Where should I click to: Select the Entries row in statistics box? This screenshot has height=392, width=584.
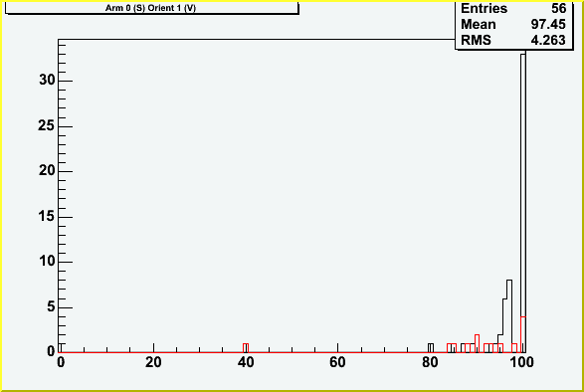pos(513,8)
